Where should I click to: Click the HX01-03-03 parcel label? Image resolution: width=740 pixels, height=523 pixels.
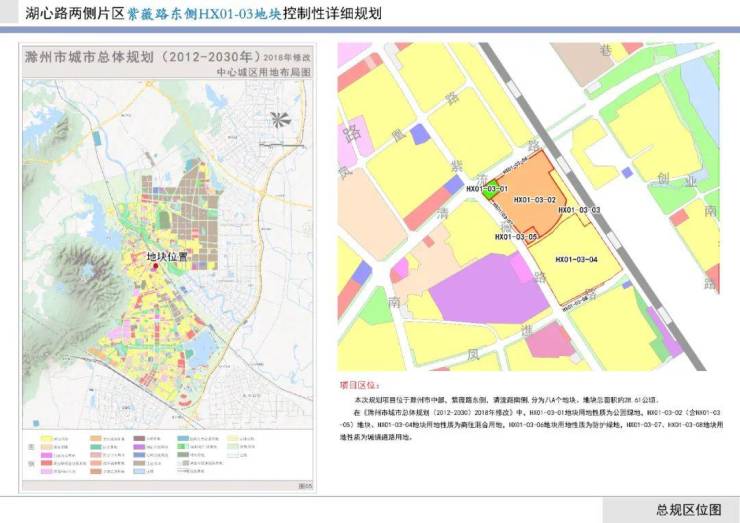[x=578, y=210]
